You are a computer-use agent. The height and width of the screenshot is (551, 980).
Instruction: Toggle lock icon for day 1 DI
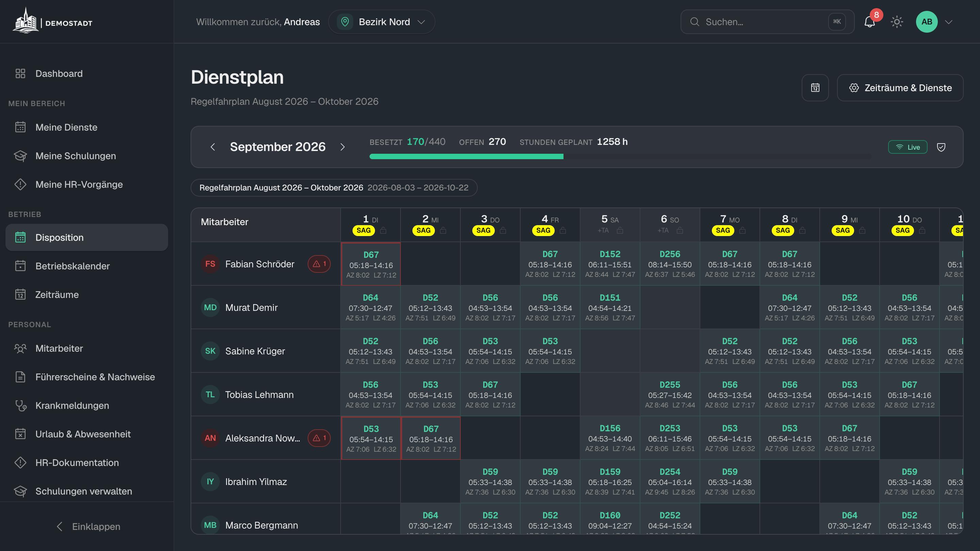pos(383,230)
